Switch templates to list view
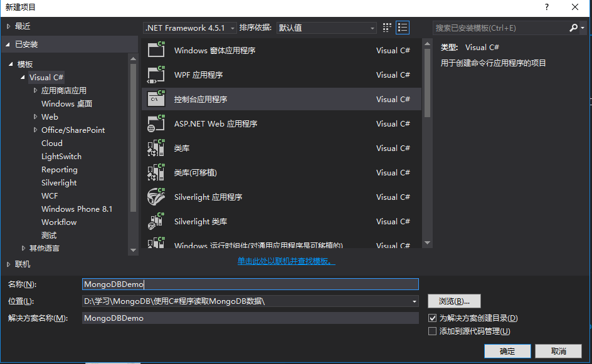Viewport: 592px width, 364px height. click(403, 28)
